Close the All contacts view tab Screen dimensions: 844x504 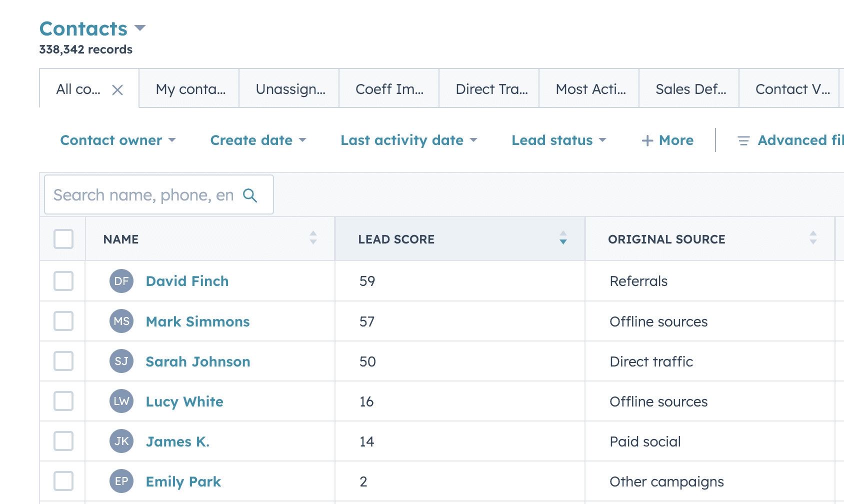pyautogui.click(x=117, y=90)
